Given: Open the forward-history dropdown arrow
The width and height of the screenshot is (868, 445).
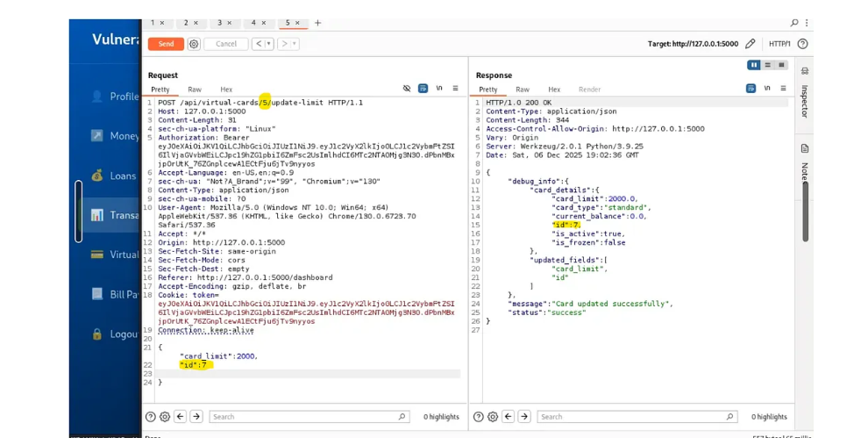Looking at the screenshot, I should click(295, 44).
